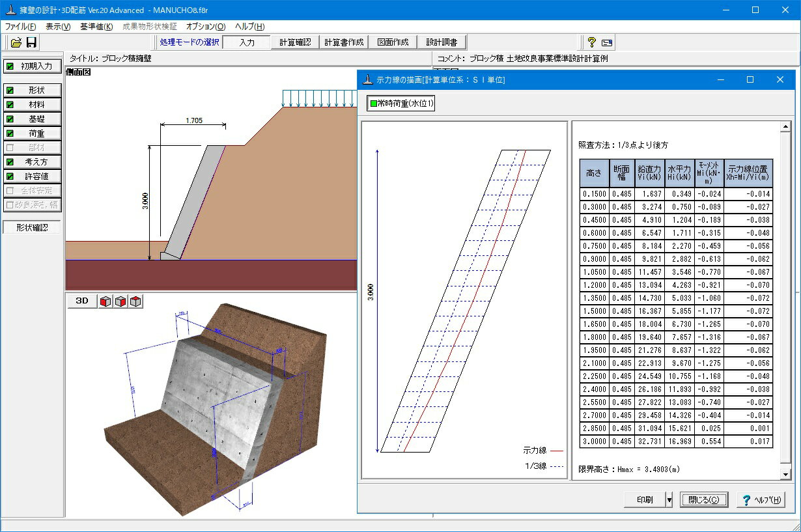Toggle the 材料 item in the left panel
The image size is (801, 532).
[x=33, y=105]
